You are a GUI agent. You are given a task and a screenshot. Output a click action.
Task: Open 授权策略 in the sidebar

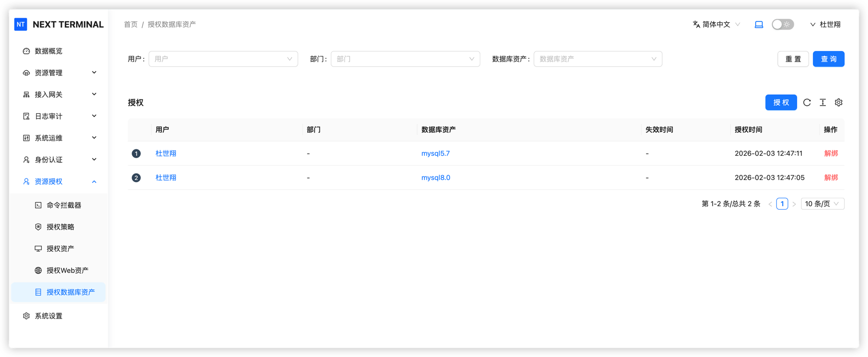coord(60,227)
